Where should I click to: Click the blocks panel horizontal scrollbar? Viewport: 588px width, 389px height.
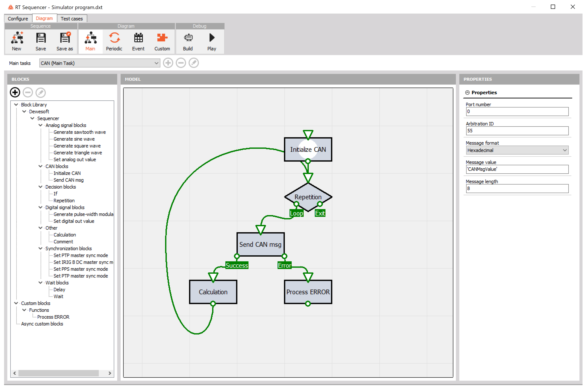58,373
